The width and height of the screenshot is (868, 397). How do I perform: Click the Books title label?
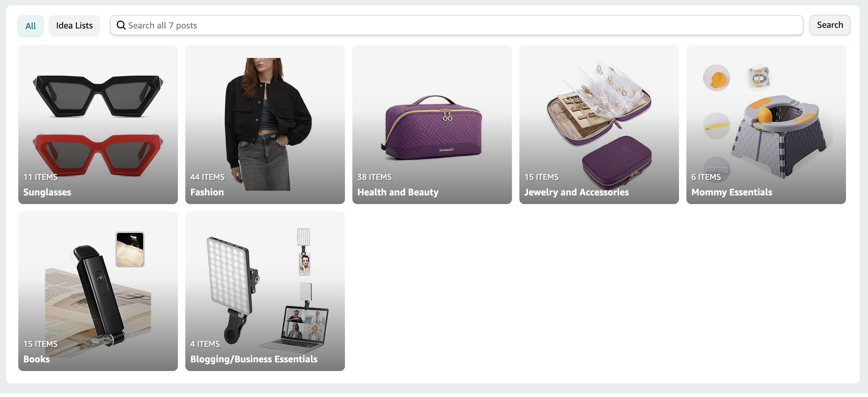click(x=36, y=359)
